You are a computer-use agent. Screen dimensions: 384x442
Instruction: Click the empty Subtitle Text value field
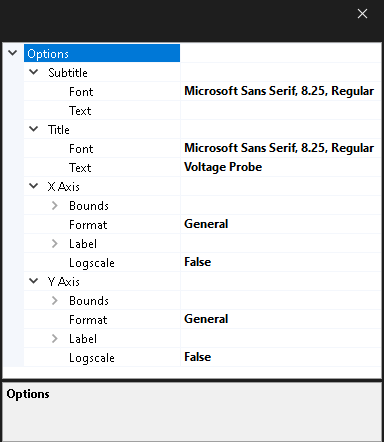(x=281, y=110)
